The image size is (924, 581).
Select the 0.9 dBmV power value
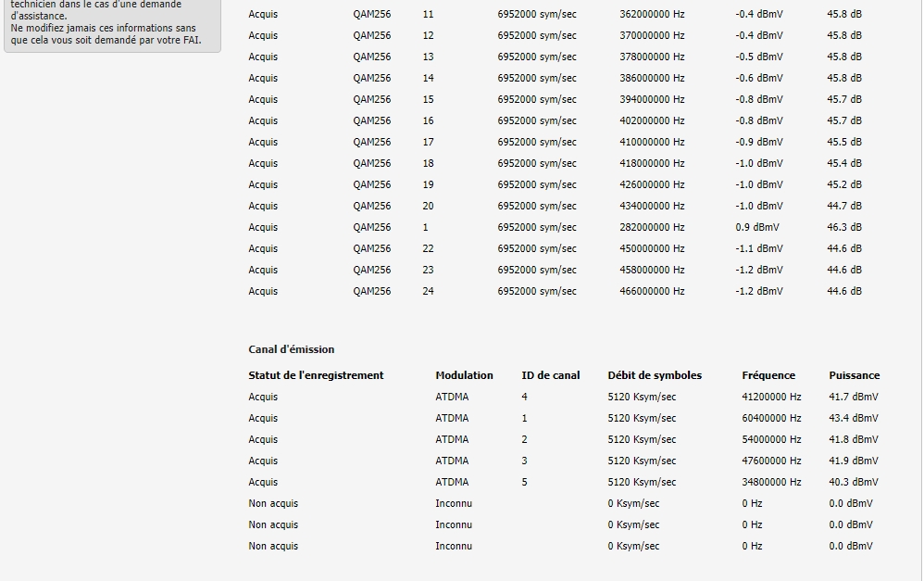coord(756,227)
